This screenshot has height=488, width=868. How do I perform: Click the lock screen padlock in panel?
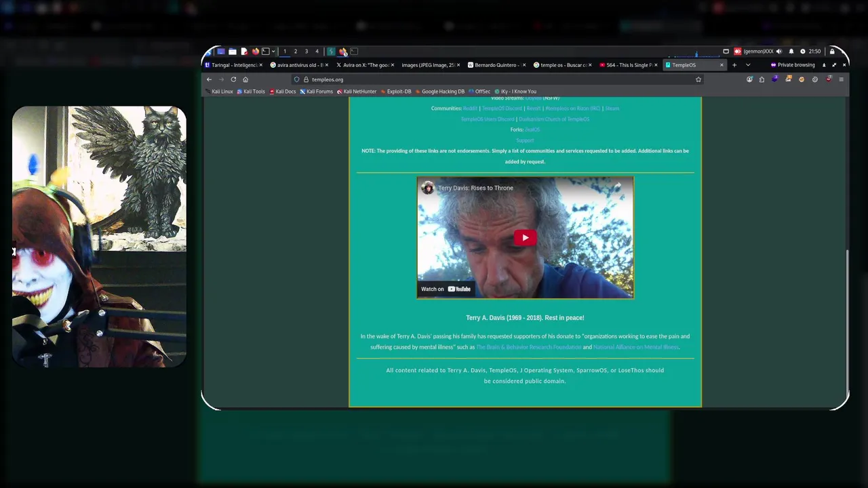832,52
